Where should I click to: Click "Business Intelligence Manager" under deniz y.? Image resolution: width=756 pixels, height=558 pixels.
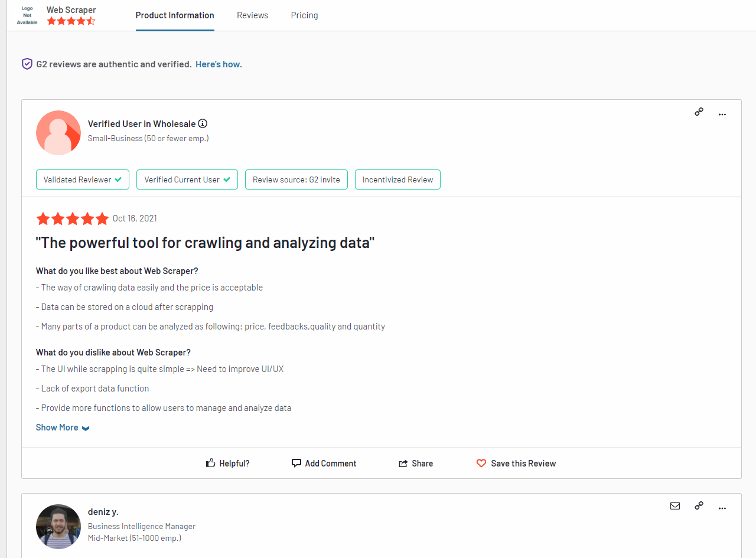coord(142,526)
